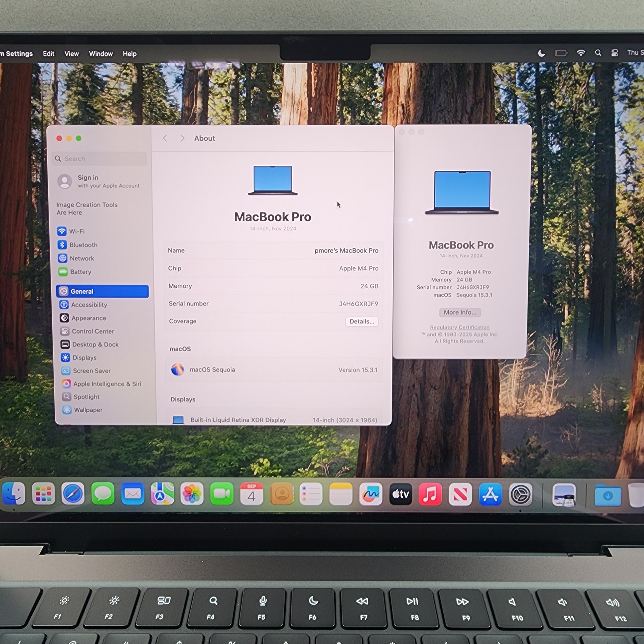The height and width of the screenshot is (644, 644).
Task: Open Spotlight settings
Action: [81, 397]
